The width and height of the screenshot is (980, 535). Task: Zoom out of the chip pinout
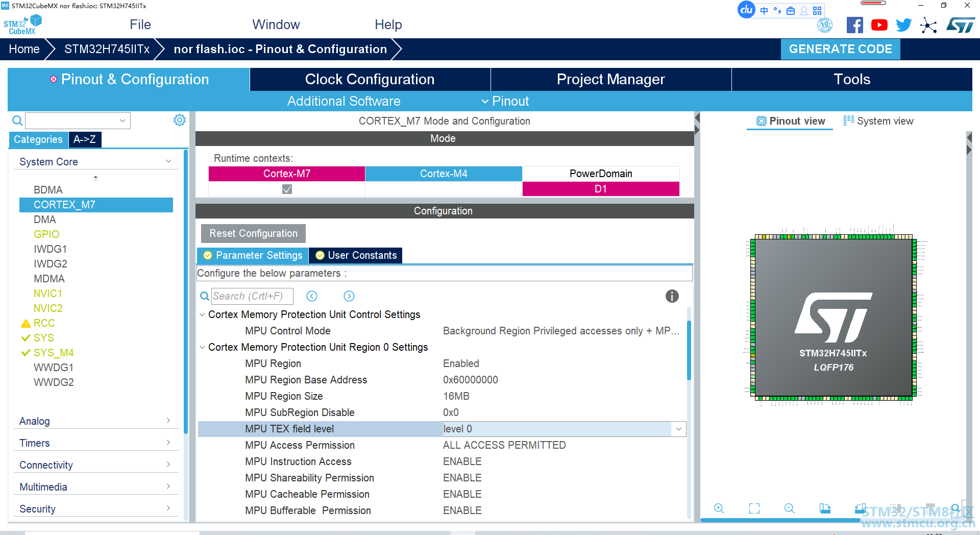pyautogui.click(x=790, y=508)
